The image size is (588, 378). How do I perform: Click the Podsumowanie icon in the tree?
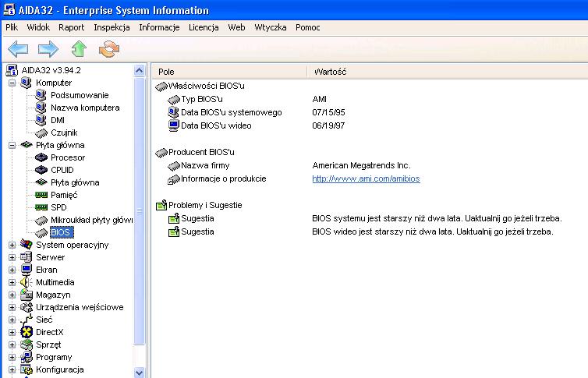pyautogui.click(x=41, y=95)
